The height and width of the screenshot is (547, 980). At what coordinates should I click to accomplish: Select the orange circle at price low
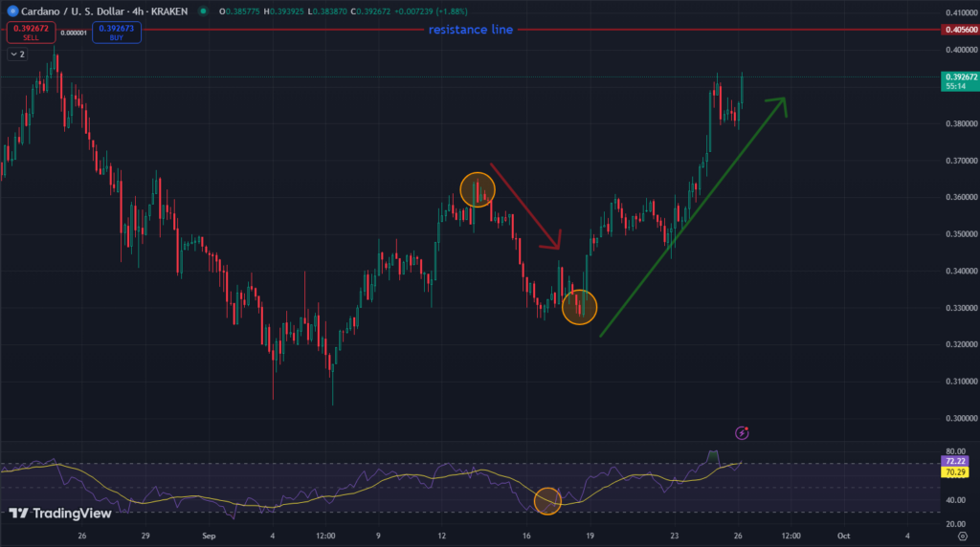(579, 307)
